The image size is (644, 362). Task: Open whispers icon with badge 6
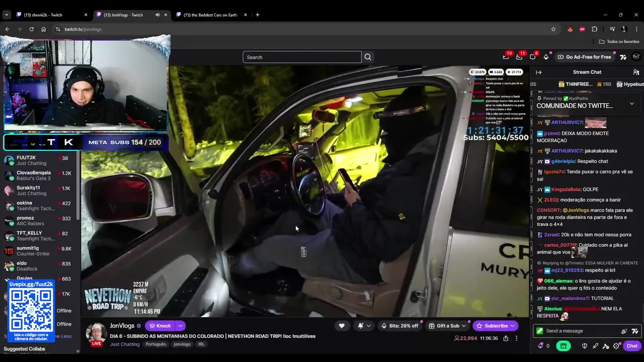(533, 57)
